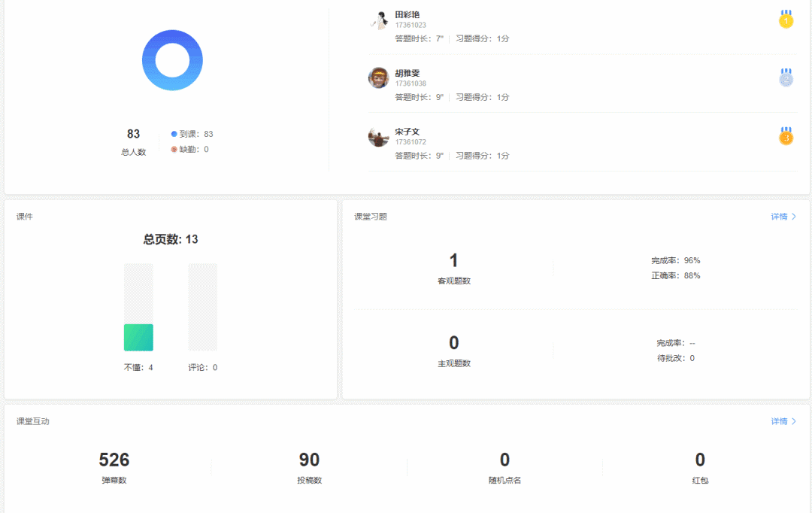Image resolution: width=812 pixels, height=513 pixels.
Task: Click the 客观题数 count
Action: [453, 260]
